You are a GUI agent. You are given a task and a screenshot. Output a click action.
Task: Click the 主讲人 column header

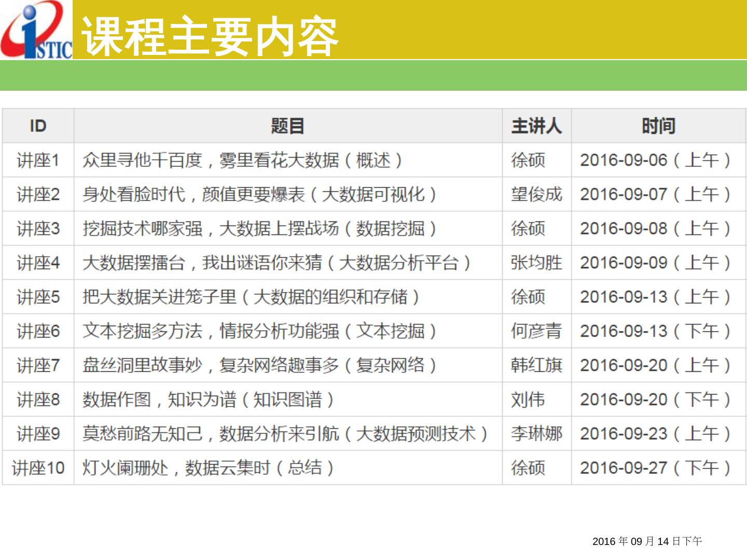coord(536,126)
